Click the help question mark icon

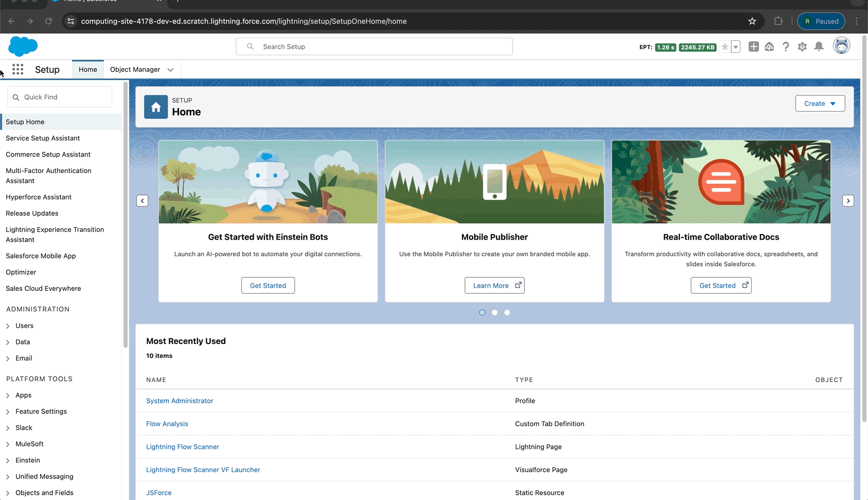coord(786,47)
